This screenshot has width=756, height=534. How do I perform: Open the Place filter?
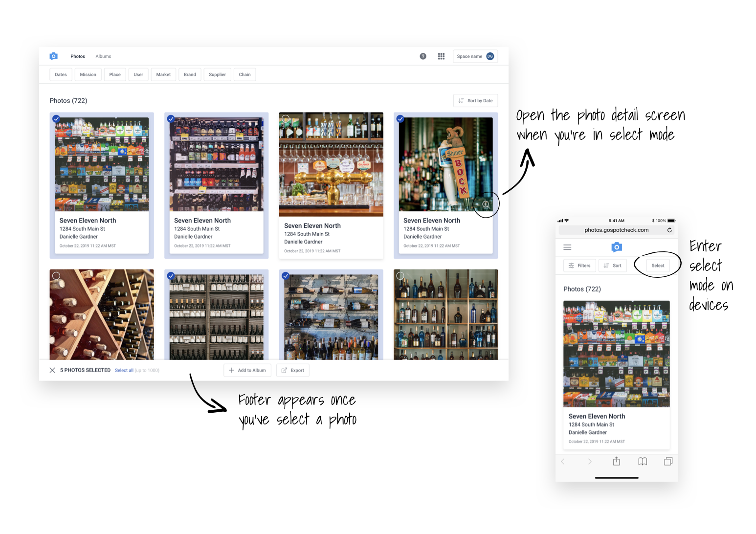click(x=115, y=75)
